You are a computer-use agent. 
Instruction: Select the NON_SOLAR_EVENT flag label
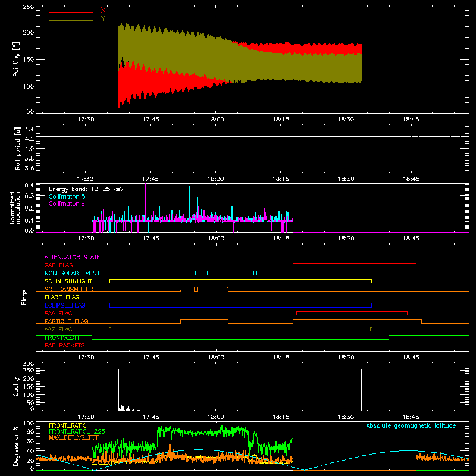point(72,273)
